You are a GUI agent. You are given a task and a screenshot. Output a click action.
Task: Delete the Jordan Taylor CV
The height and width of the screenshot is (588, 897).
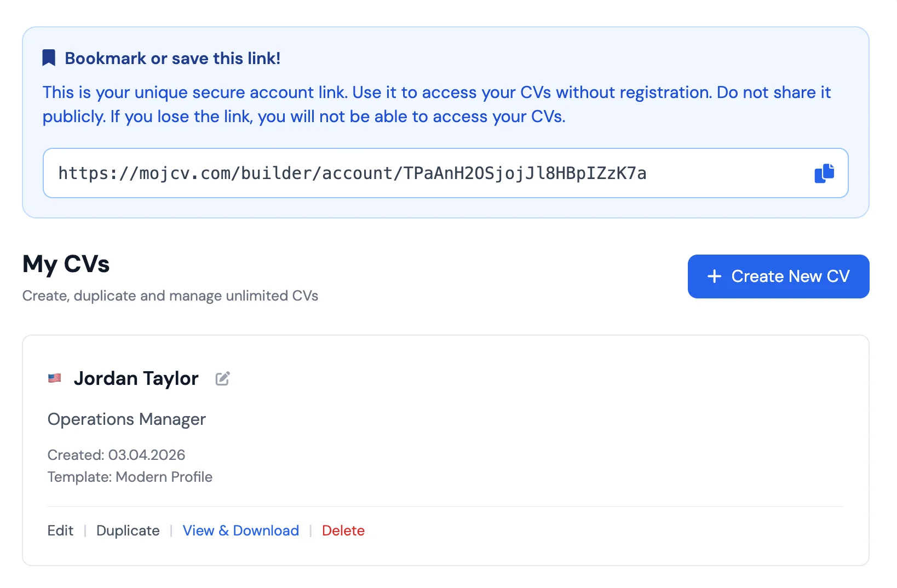tap(343, 531)
